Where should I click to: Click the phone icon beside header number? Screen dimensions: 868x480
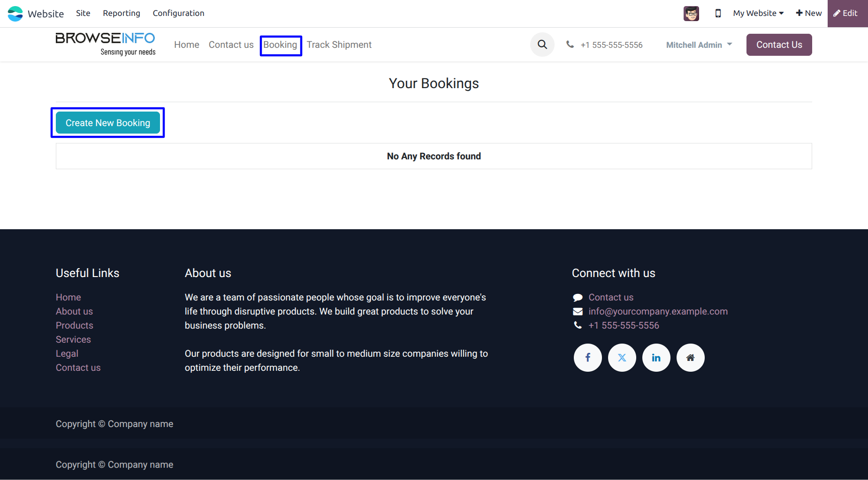pos(570,45)
